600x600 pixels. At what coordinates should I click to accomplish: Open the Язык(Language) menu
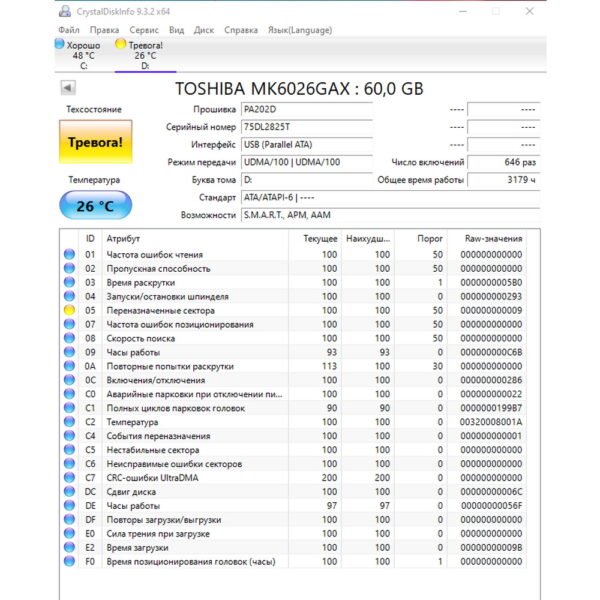point(300,30)
